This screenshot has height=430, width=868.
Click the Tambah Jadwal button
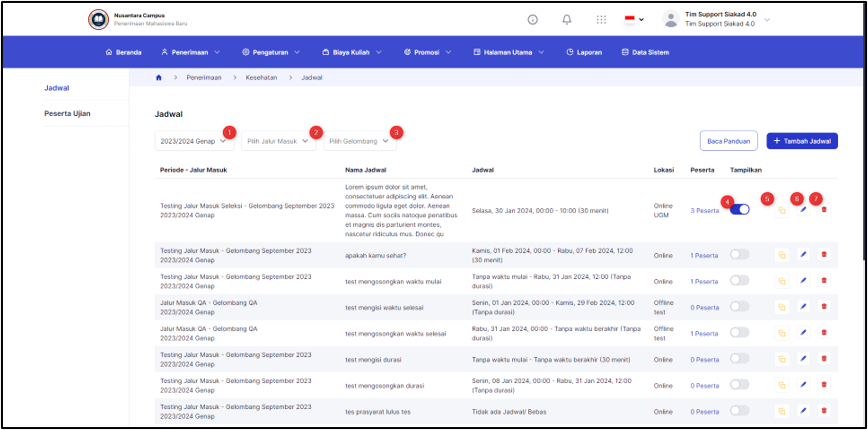coord(802,141)
